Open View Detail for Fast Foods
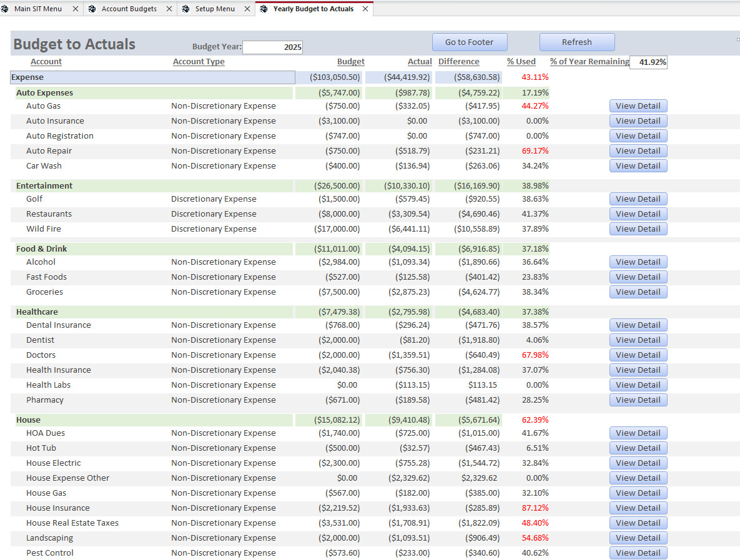 click(x=638, y=277)
